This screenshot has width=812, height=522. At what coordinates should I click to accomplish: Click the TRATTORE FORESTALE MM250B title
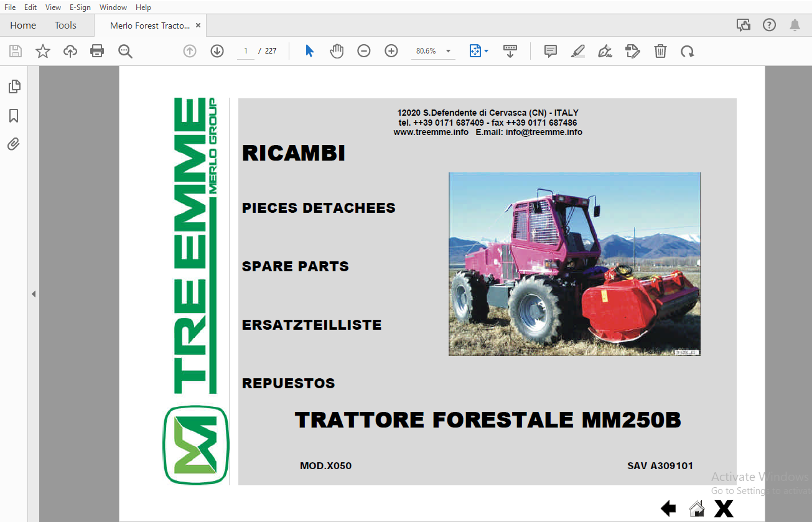488,421
